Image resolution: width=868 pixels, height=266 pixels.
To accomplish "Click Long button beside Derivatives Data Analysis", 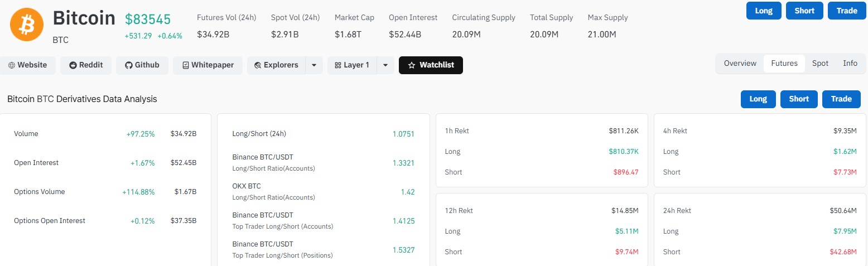I will coord(758,99).
